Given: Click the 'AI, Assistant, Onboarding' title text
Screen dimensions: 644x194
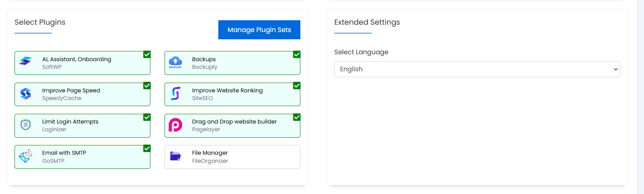Looking at the screenshot, I should click(77, 59).
